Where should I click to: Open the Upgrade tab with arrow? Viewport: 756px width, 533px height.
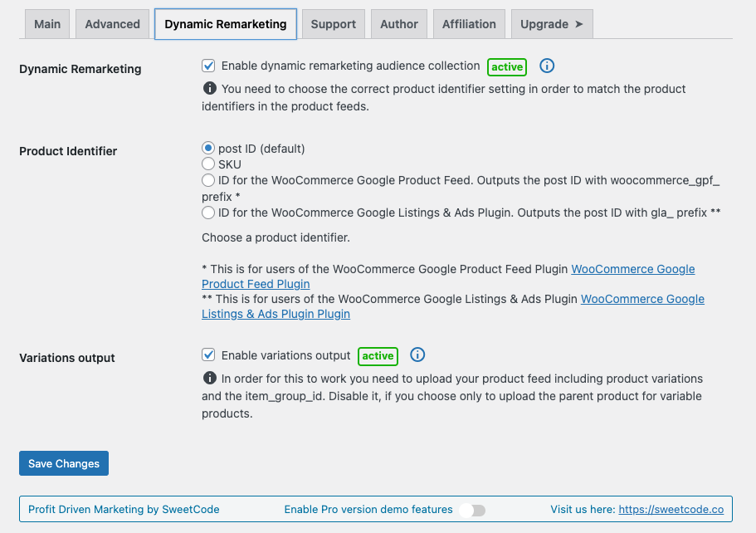[x=551, y=24]
